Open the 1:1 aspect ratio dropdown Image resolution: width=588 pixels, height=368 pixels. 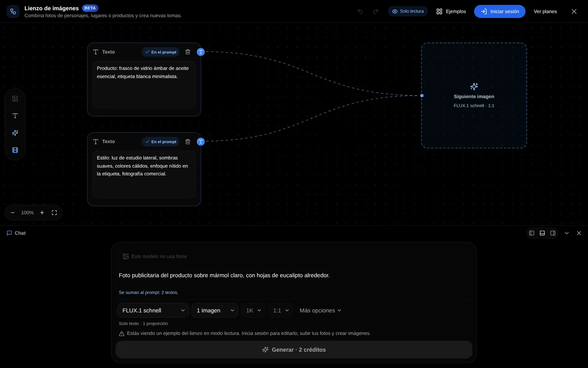pyautogui.click(x=281, y=310)
